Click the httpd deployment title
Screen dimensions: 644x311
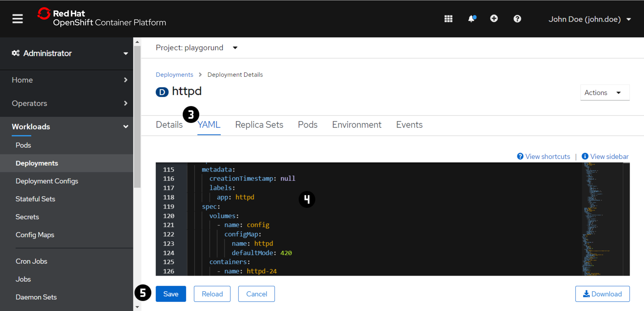pyautogui.click(x=187, y=91)
